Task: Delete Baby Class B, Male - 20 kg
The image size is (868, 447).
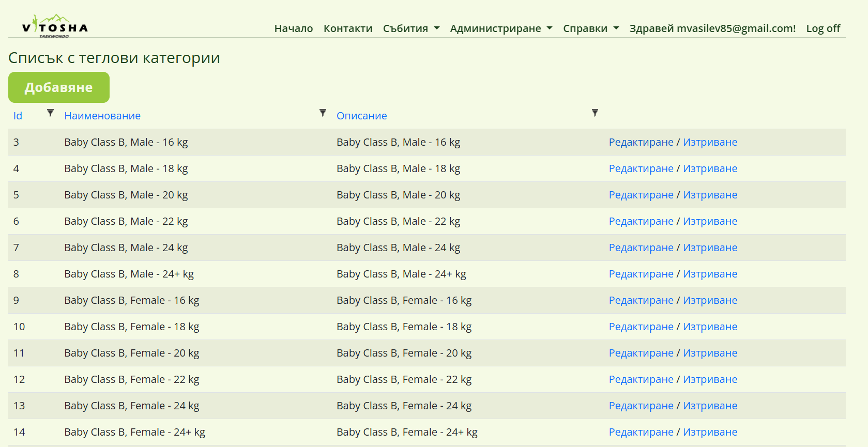Action: tap(710, 195)
